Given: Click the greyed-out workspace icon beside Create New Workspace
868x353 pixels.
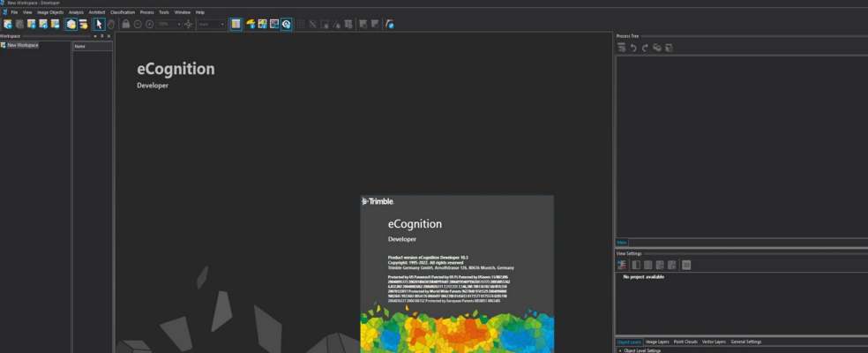Looking at the screenshot, I should click(x=19, y=24).
